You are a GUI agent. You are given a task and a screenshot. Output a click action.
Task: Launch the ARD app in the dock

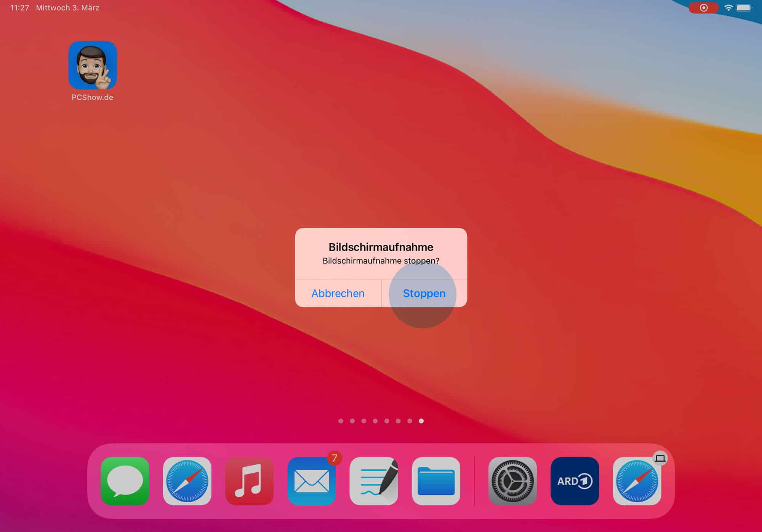coord(575,481)
